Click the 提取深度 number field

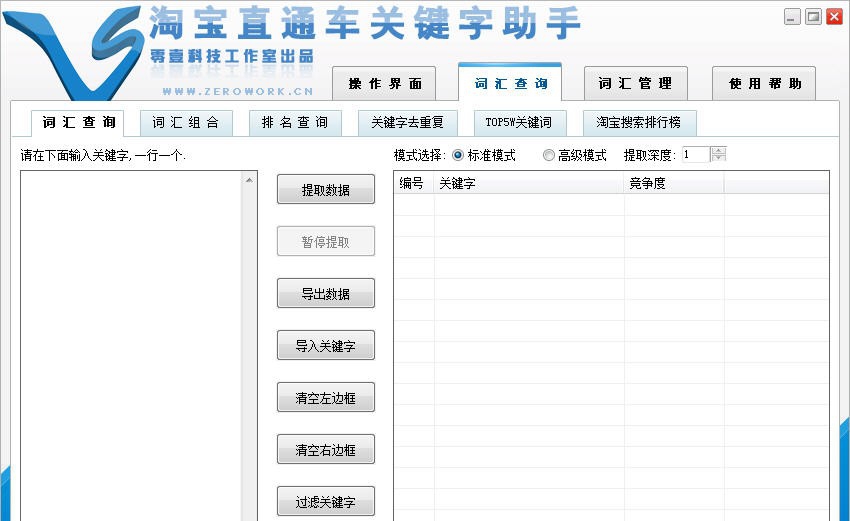click(x=696, y=155)
